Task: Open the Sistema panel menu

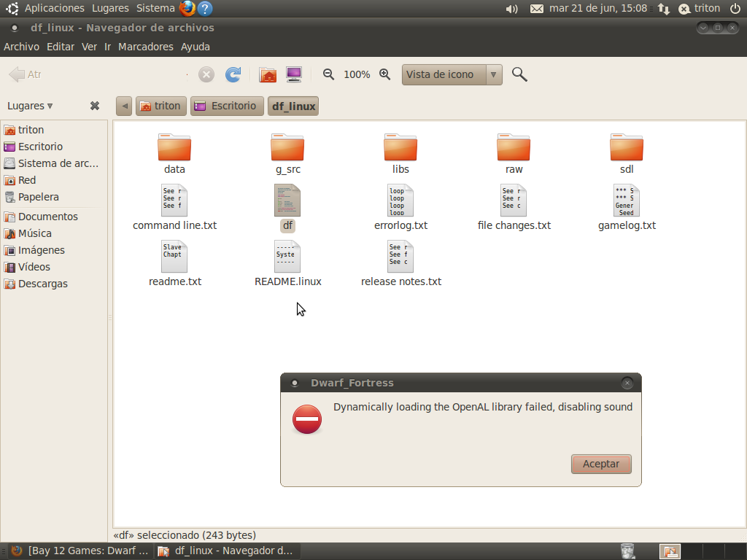Action: [155, 8]
